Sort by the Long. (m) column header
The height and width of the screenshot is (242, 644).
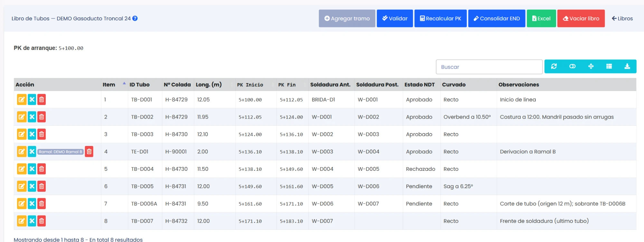[x=214, y=84]
